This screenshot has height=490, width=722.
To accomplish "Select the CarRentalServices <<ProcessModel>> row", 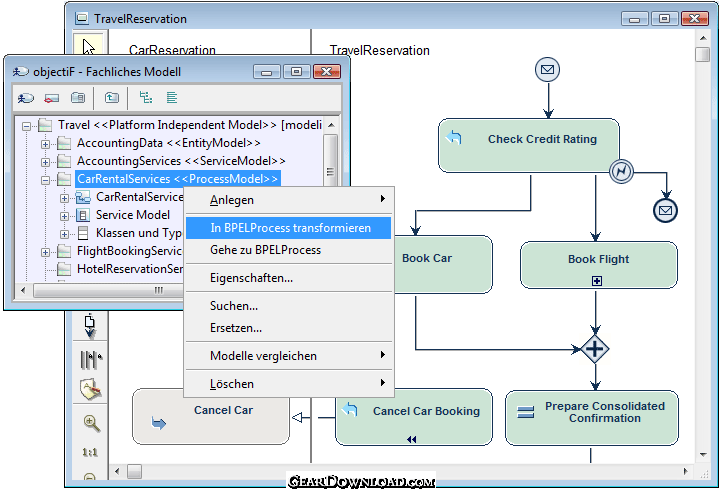I will (177, 179).
